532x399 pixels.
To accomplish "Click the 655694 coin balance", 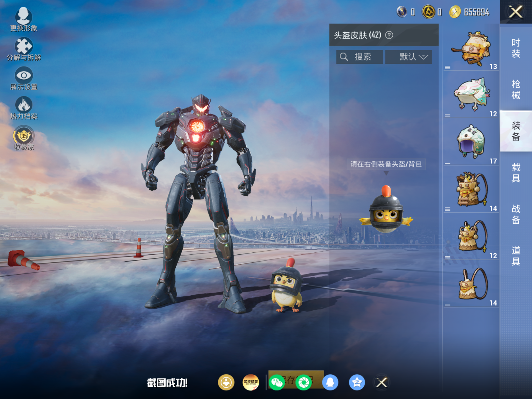I will pos(476,13).
